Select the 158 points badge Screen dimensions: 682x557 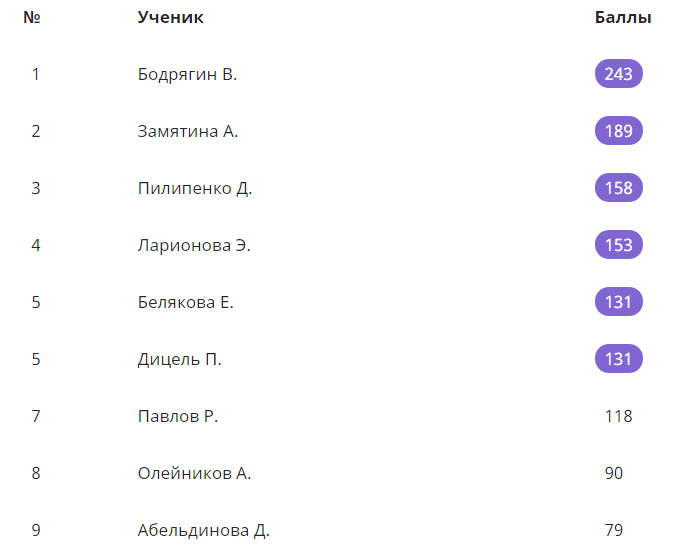618,188
